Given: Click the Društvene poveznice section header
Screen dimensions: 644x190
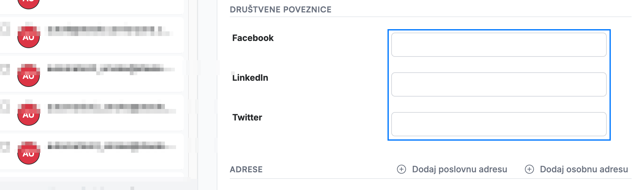Looking at the screenshot, I should point(281,9).
